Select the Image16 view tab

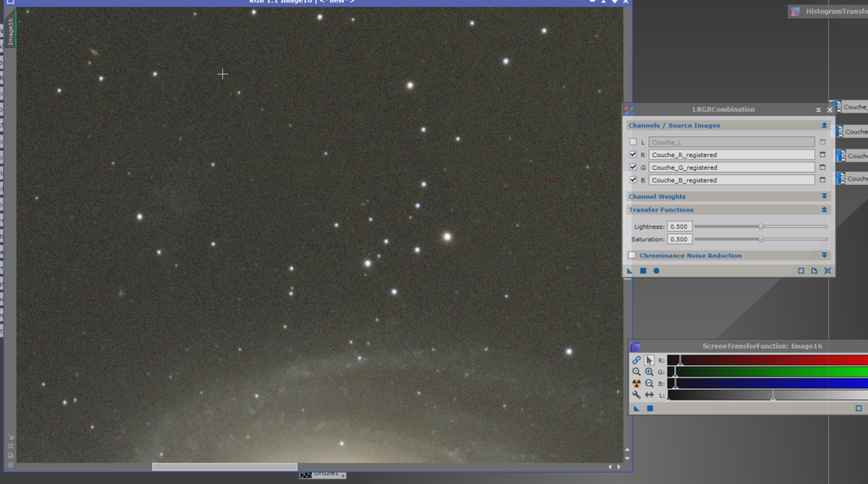click(10, 31)
